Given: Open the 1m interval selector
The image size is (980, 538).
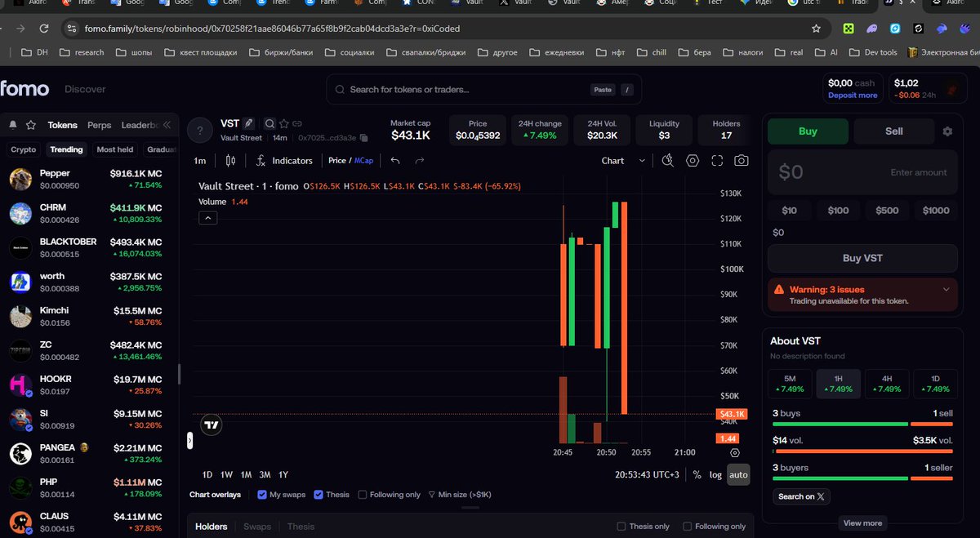Looking at the screenshot, I should tap(200, 161).
